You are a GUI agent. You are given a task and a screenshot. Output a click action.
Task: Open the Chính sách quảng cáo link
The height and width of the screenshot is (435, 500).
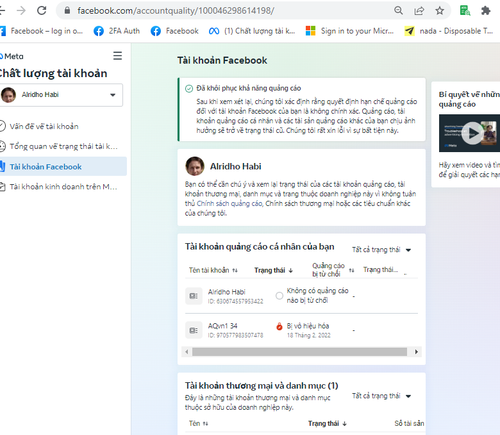(229, 204)
